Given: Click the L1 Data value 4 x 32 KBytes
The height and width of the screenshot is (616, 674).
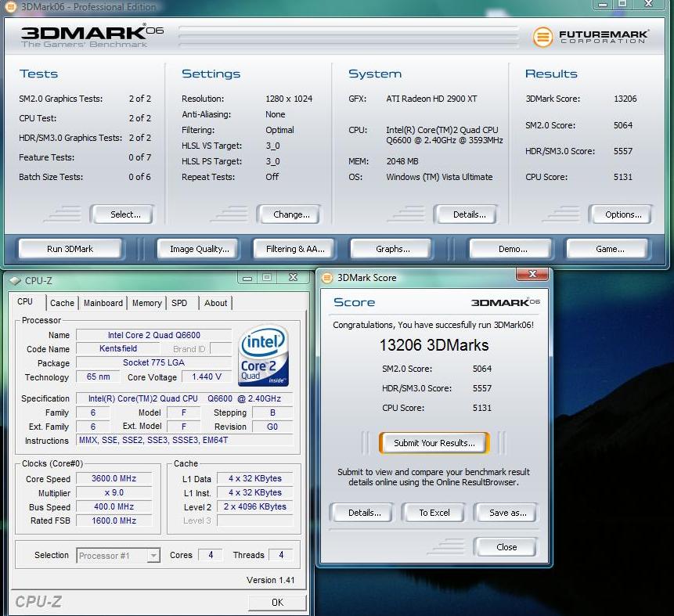Looking at the screenshot, I should point(255,478).
